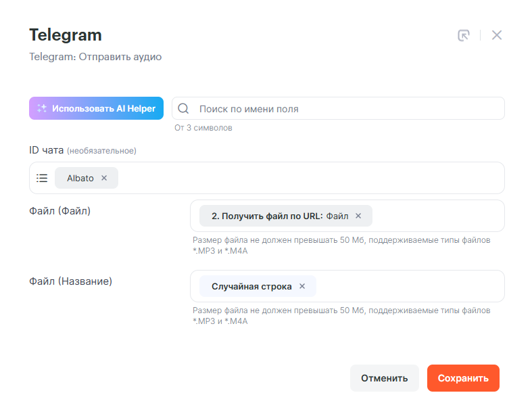532x418 pixels.
Task: Click the 'ID чата' field label
Action: pyautogui.click(x=46, y=150)
